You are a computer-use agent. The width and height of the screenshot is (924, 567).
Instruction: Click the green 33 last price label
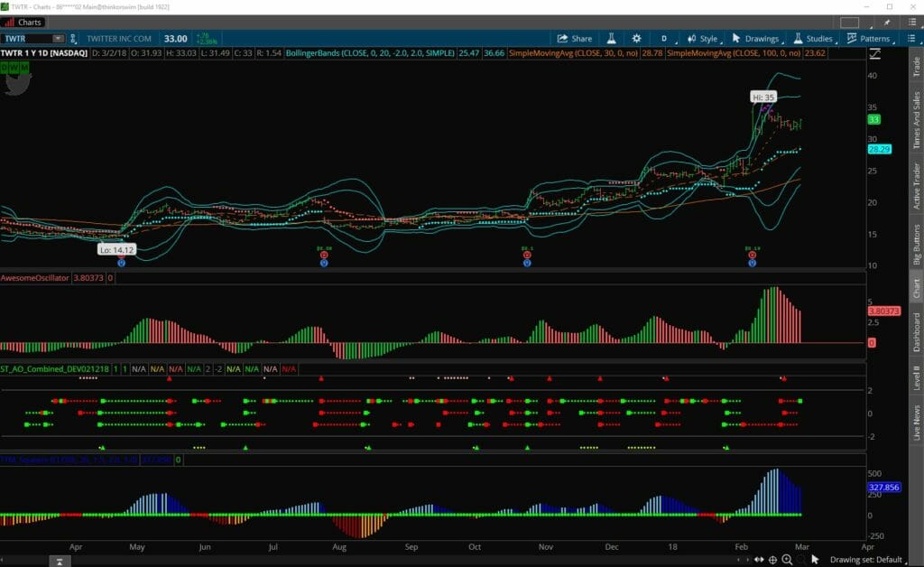(x=873, y=120)
